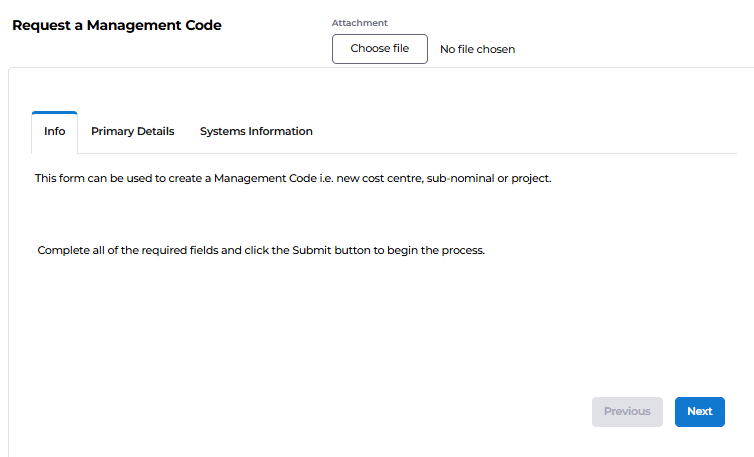Click the Request a Management Code heading
The image size is (754, 457).
pos(117,25)
